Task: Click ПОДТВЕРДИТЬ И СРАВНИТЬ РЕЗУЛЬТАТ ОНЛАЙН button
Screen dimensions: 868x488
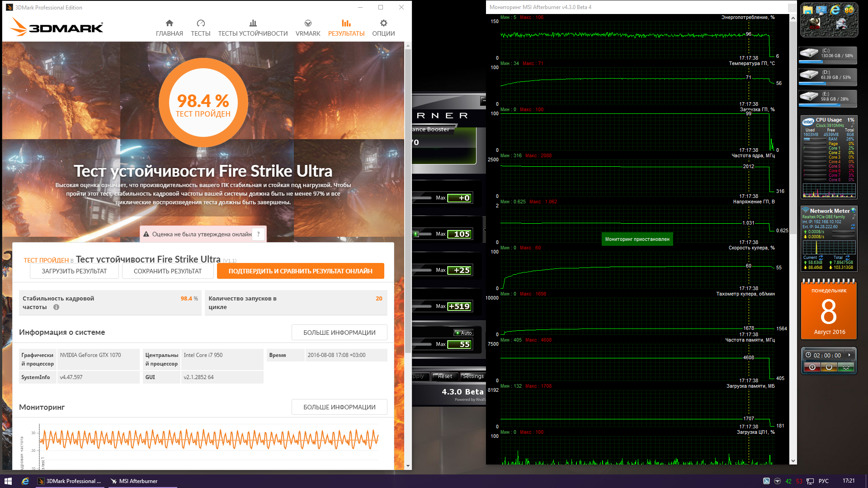Action: click(300, 271)
